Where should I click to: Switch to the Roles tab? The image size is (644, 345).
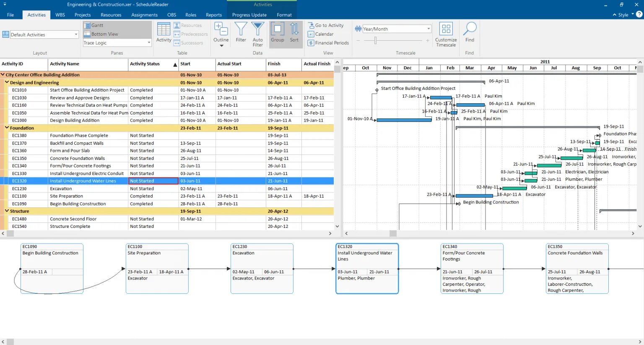coord(191,15)
